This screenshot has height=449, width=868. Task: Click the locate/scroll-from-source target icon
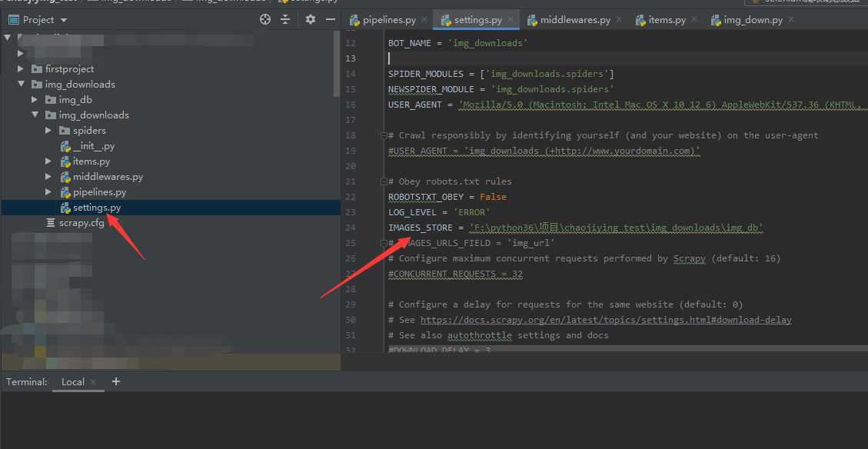(x=265, y=19)
